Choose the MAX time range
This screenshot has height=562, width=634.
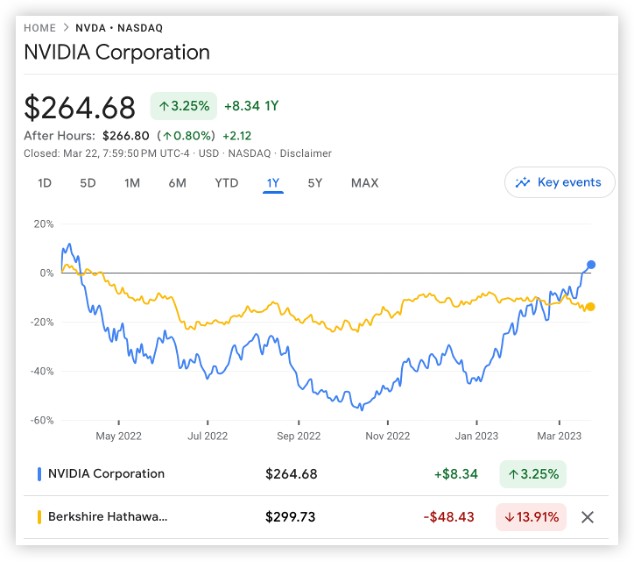tap(364, 183)
